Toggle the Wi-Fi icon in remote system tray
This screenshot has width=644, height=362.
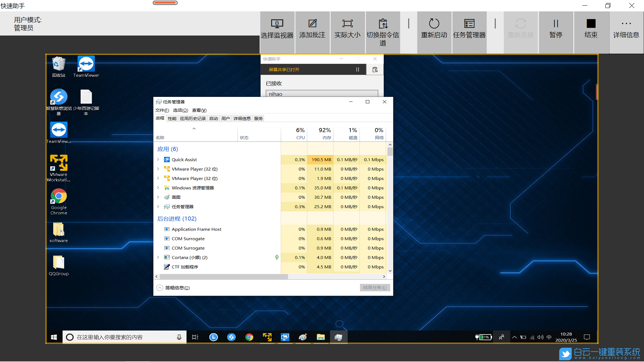pos(532,337)
